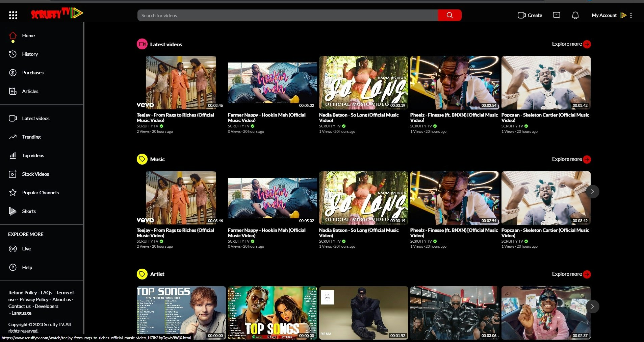Click the Live broadcast icon
Screen dimensions: 644x342
click(x=13, y=249)
